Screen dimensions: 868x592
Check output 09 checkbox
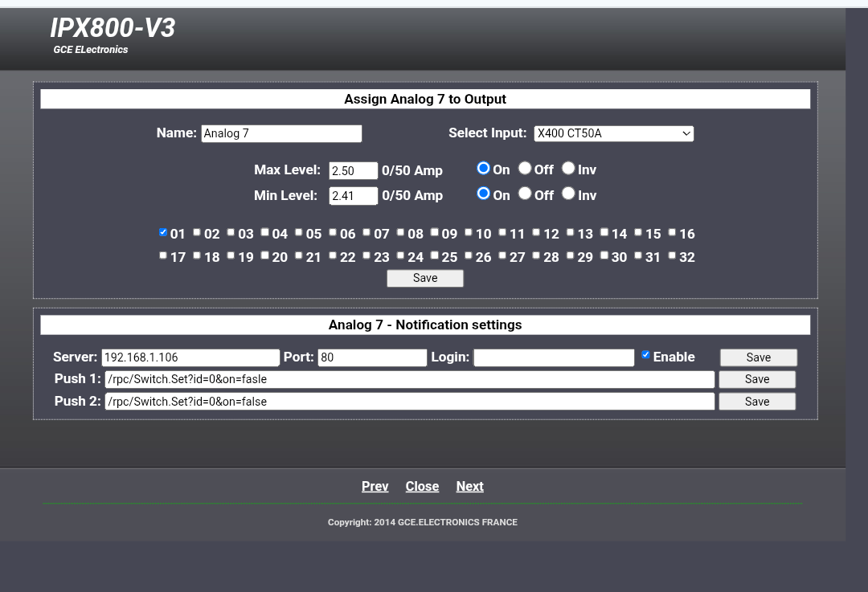tap(435, 232)
